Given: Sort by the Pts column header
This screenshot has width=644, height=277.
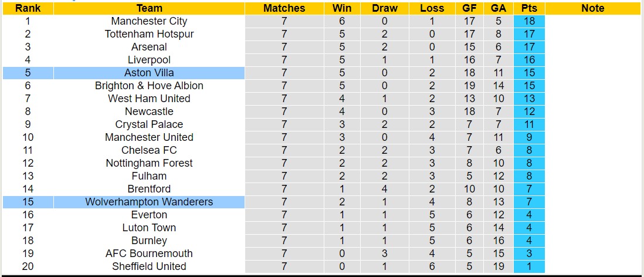Looking at the screenshot, I should pyautogui.click(x=529, y=8).
